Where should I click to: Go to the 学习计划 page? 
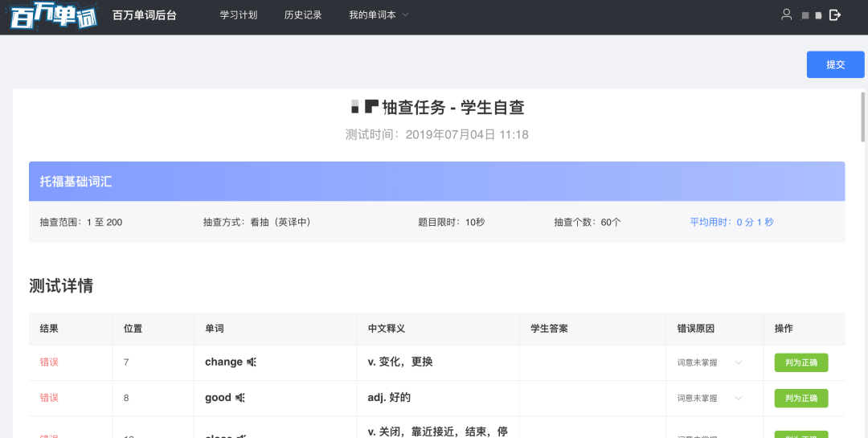tap(239, 15)
